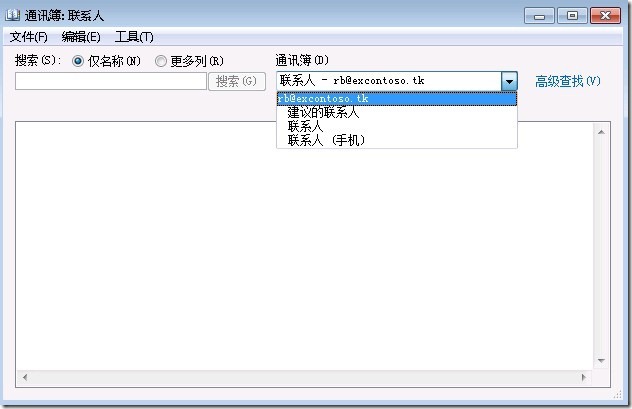Select the 更多列(R) search option
Image resolution: width=632 pixels, height=409 pixels.
[161, 61]
